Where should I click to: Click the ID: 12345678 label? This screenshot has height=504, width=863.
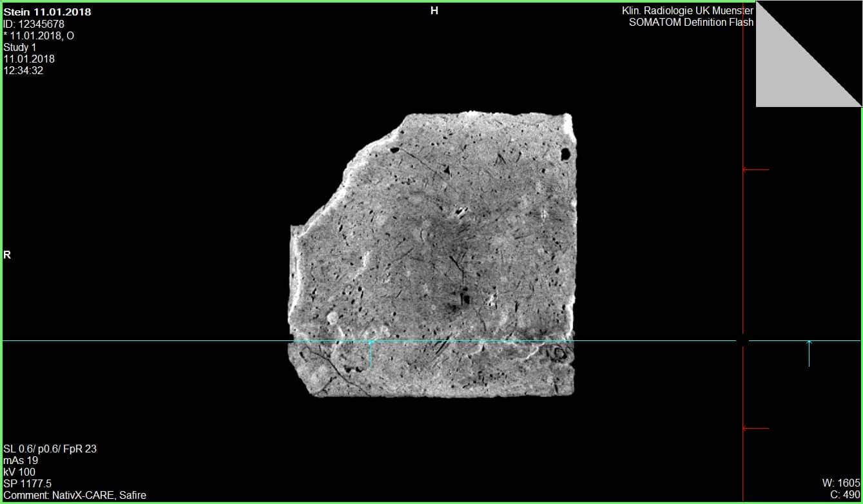[x=34, y=24]
